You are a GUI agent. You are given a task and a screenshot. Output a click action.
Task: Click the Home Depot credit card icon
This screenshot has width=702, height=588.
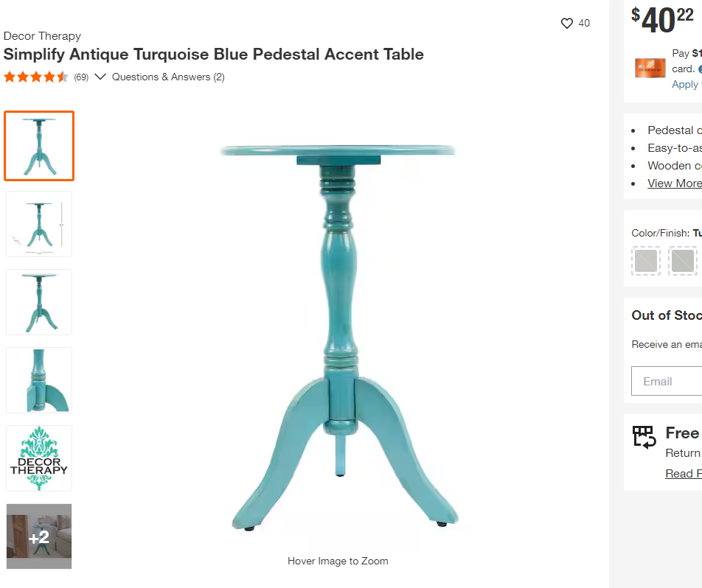pyautogui.click(x=650, y=68)
